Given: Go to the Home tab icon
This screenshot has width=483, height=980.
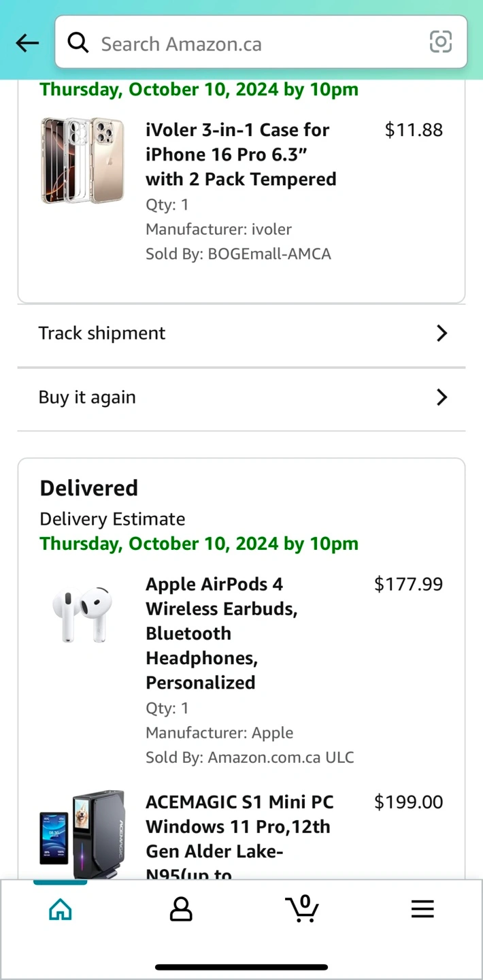Looking at the screenshot, I should [61, 909].
